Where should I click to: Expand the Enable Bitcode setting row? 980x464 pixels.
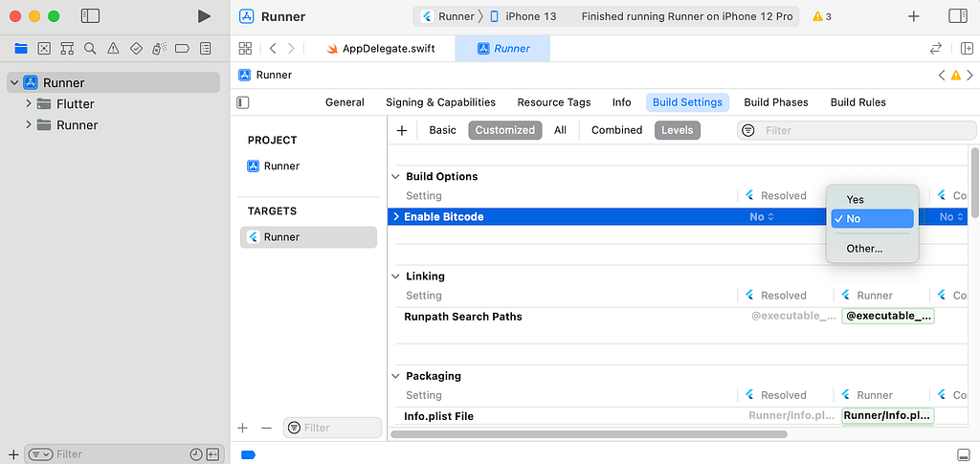(x=396, y=217)
